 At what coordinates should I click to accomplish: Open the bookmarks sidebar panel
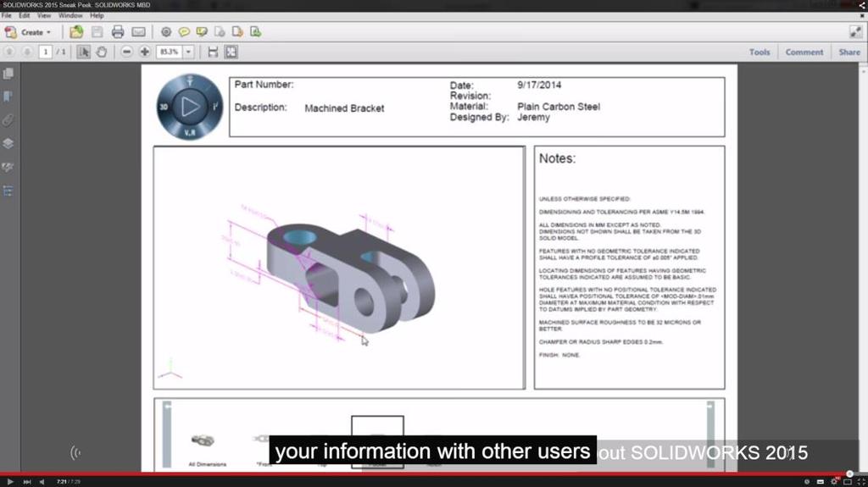click(x=8, y=97)
